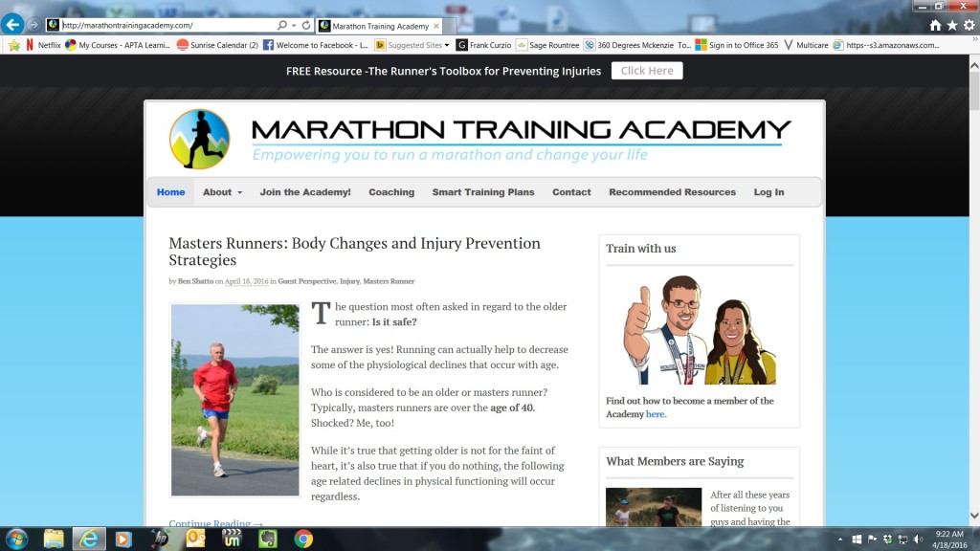This screenshot has height=551, width=980.
Task: Open the Multicare bookmark
Action: point(806,45)
